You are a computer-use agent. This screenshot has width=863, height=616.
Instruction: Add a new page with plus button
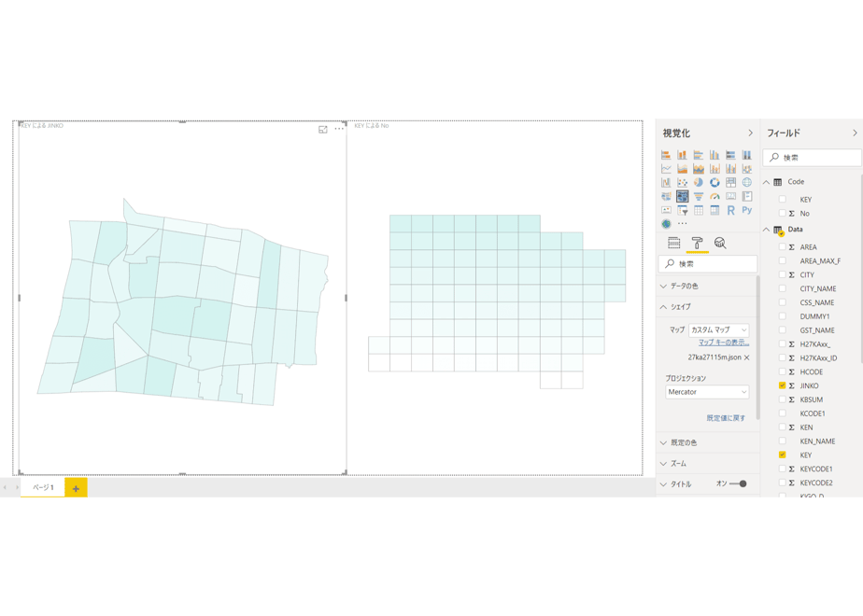[x=76, y=488]
